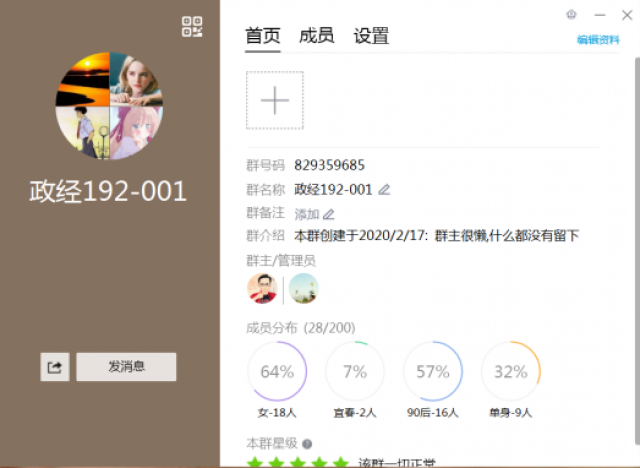Open the group owner's red avatar

tap(263, 289)
